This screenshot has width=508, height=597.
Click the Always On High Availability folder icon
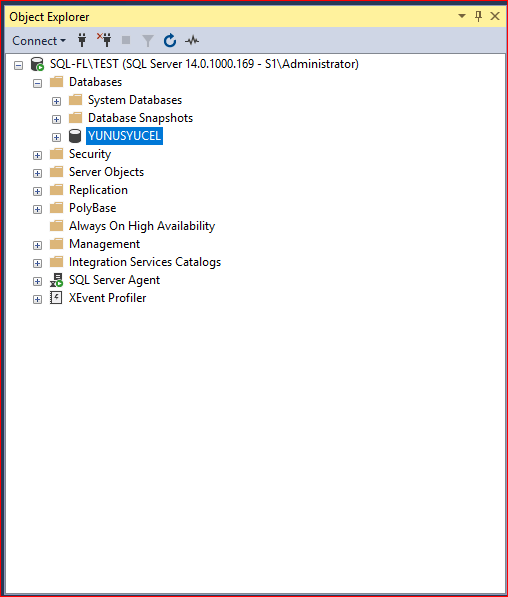point(56,225)
